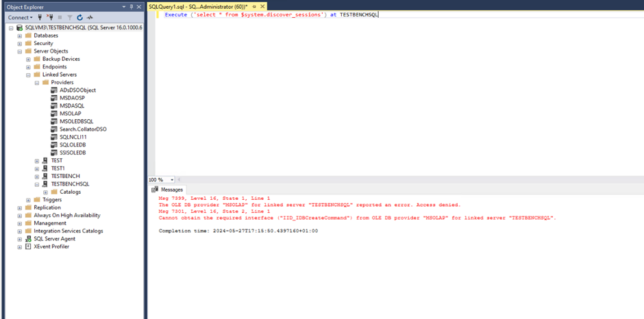Click the Connect Object Explorer plug icon
644x319 pixels.
click(40, 18)
